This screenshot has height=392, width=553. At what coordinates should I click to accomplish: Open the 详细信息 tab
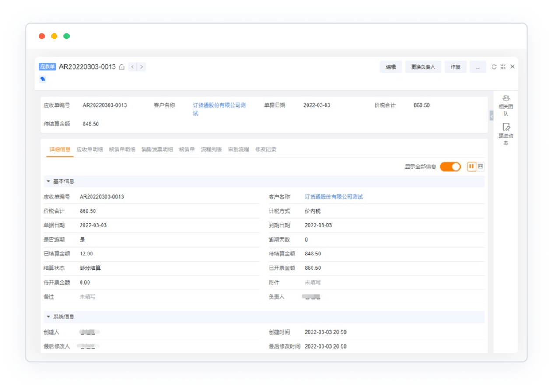(x=60, y=150)
